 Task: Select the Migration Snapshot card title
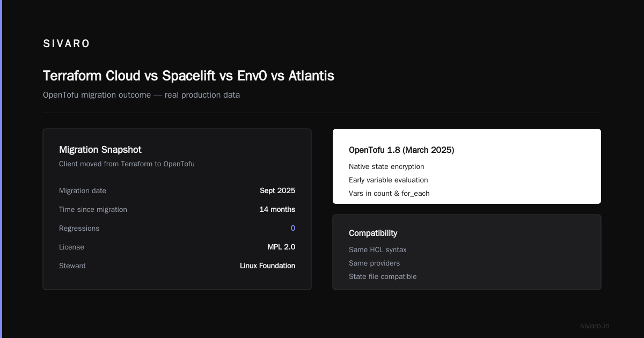100,150
